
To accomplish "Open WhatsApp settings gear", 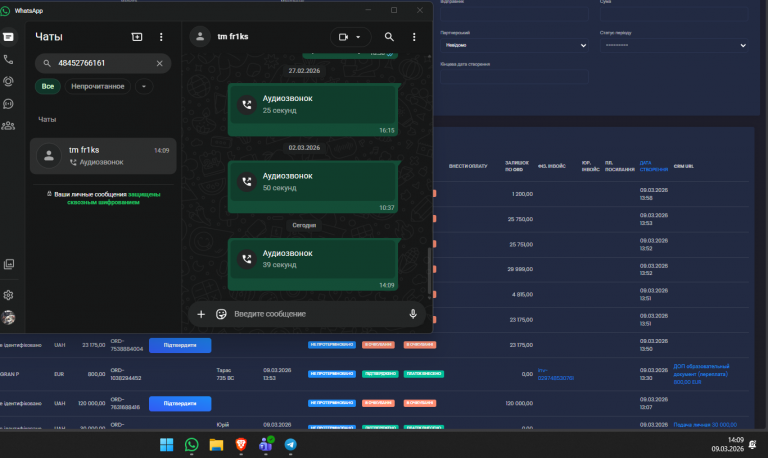I will pyautogui.click(x=8, y=295).
